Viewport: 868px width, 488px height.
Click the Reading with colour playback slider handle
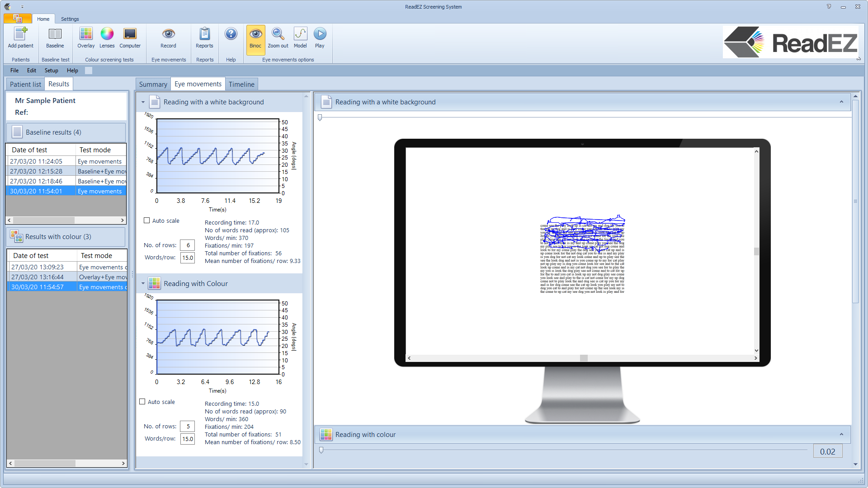321,450
